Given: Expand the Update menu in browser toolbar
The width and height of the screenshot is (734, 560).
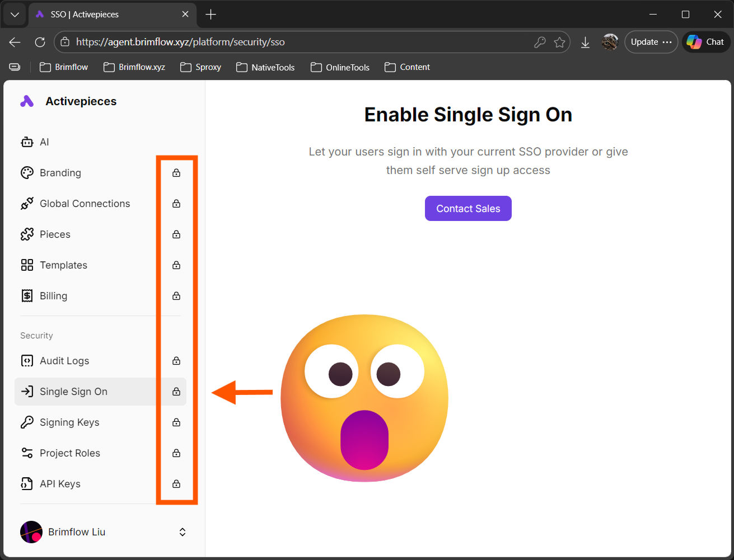Looking at the screenshot, I should click(651, 42).
